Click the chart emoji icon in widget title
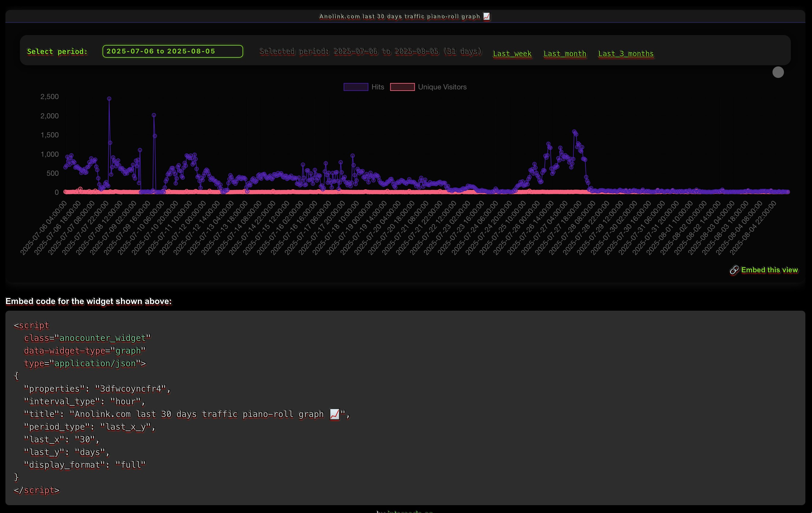This screenshot has width=812, height=513. [x=486, y=17]
